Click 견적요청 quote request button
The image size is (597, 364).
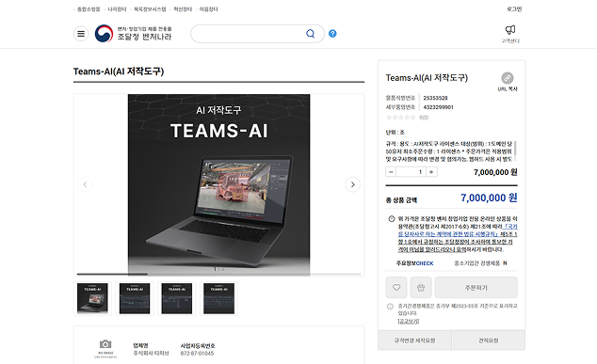(489, 340)
